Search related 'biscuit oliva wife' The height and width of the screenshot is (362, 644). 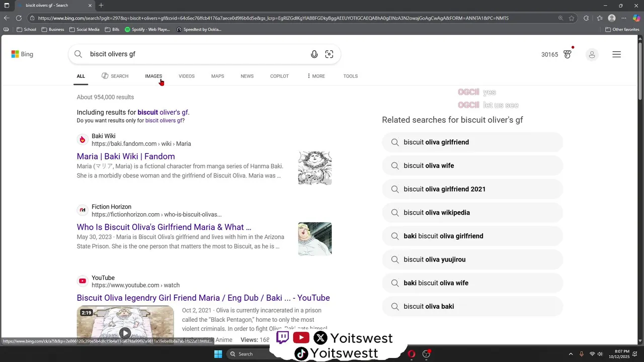pyautogui.click(x=472, y=165)
